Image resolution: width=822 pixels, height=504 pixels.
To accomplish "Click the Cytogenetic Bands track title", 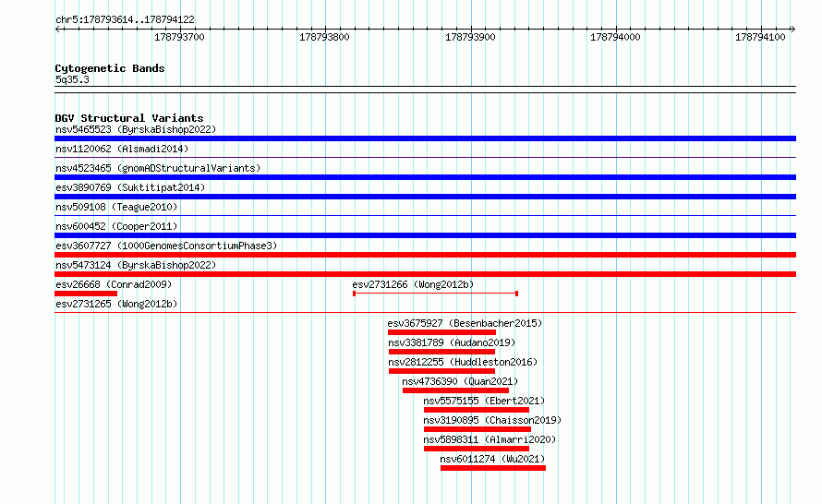I will (x=110, y=68).
